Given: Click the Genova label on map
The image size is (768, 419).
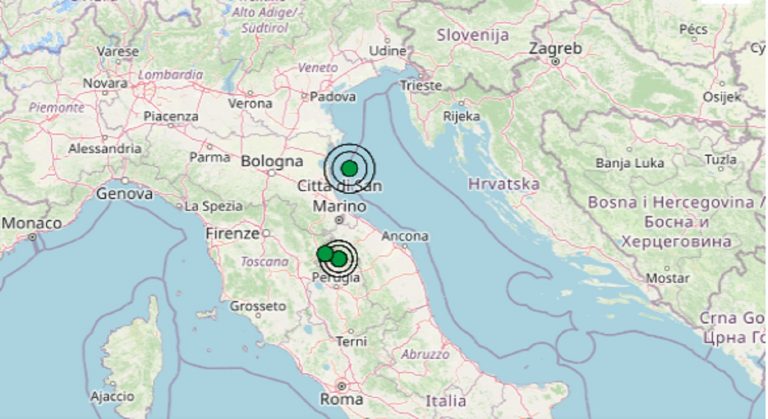Looking at the screenshot, I should coord(124,194).
